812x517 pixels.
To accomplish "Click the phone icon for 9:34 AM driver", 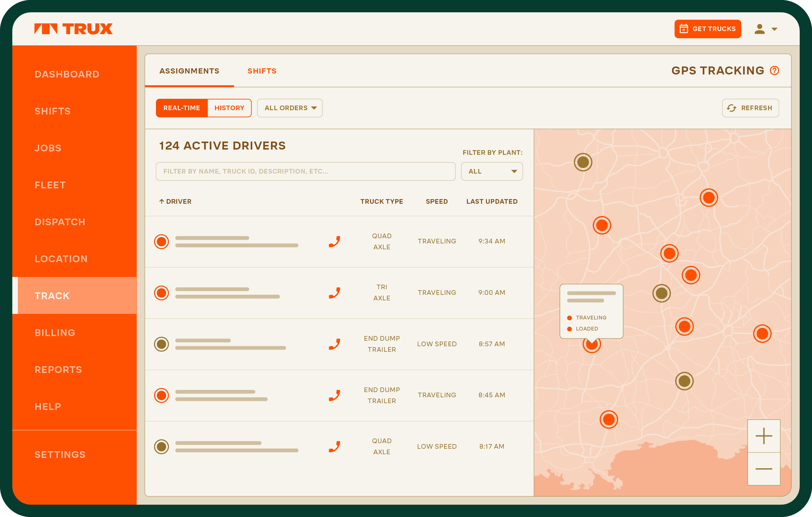I will 334,242.
